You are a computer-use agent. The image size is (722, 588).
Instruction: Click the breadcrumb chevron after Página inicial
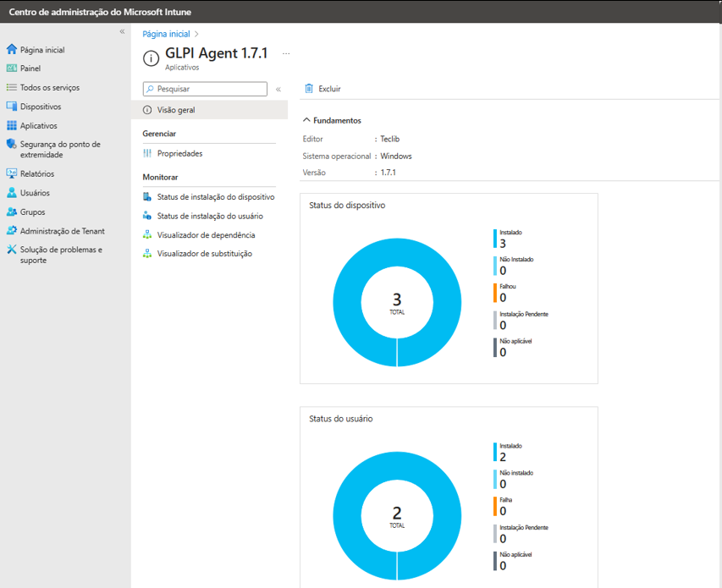[196, 34]
